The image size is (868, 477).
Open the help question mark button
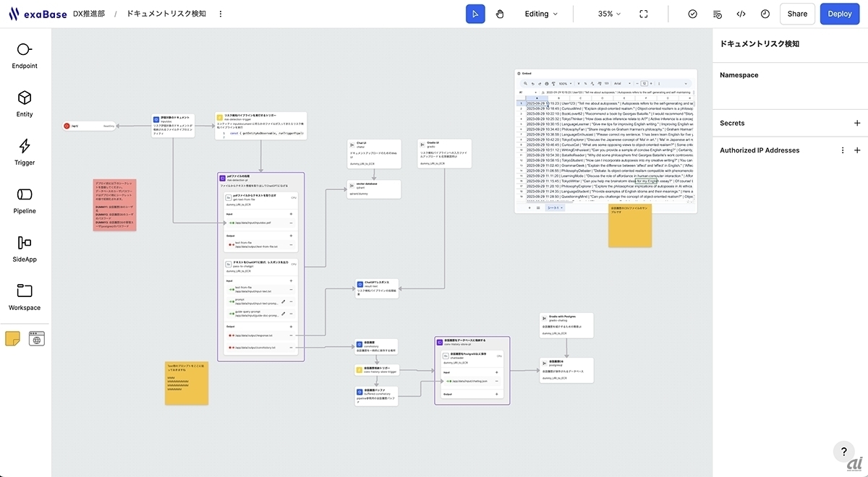click(x=843, y=452)
